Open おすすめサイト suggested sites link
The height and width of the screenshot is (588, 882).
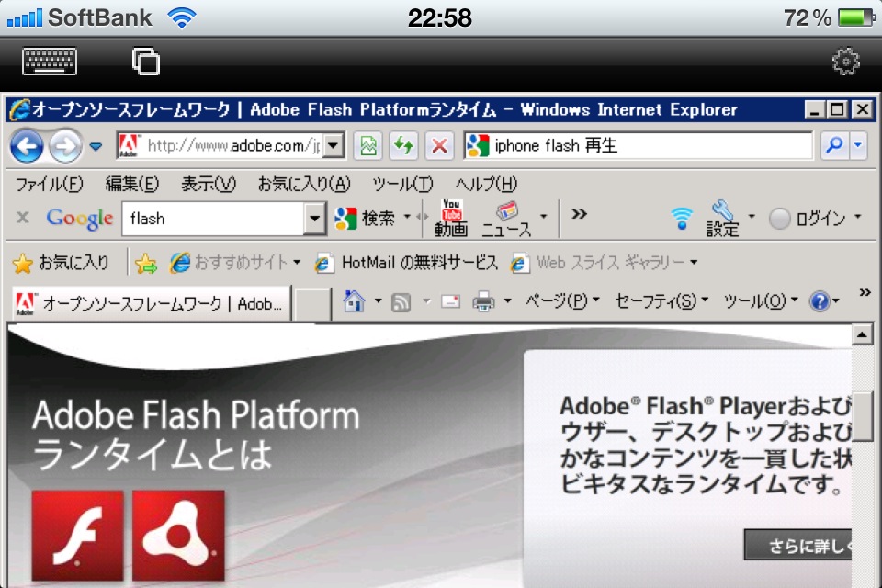point(235,262)
